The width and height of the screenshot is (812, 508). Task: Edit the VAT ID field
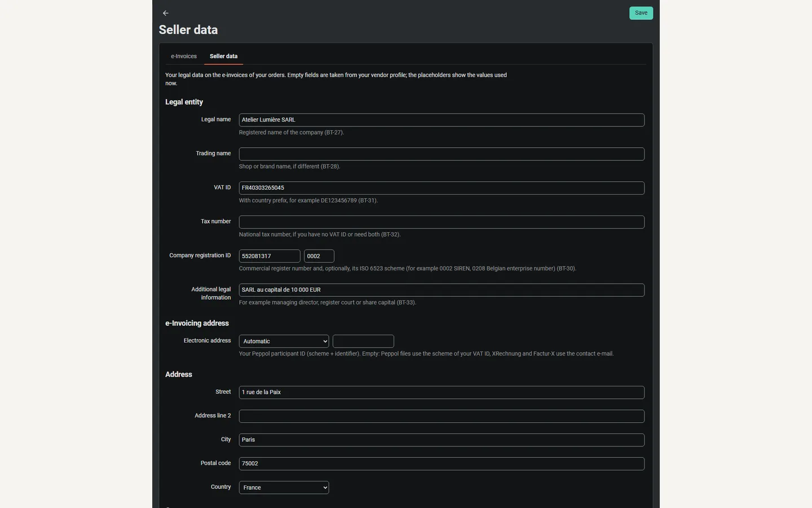(442, 188)
